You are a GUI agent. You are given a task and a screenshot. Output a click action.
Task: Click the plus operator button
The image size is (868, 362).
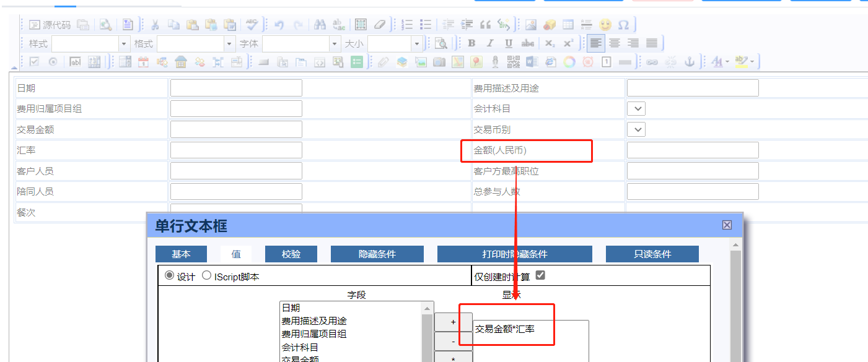point(454,322)
